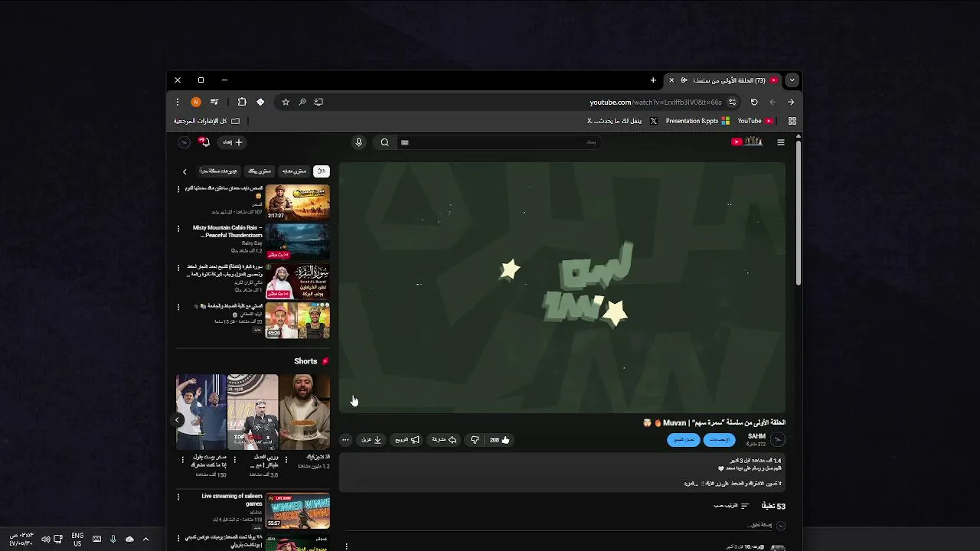980x551 pixels.
Task: Like the video with thumbs up 208
Action: click(500, 440)
